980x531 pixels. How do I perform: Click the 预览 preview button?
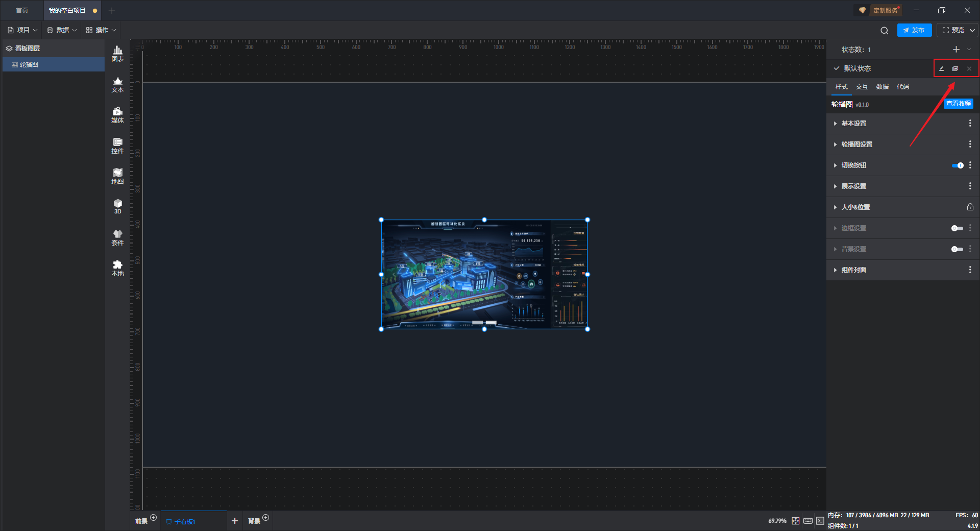pyautogui.click(x=953, y=30)
